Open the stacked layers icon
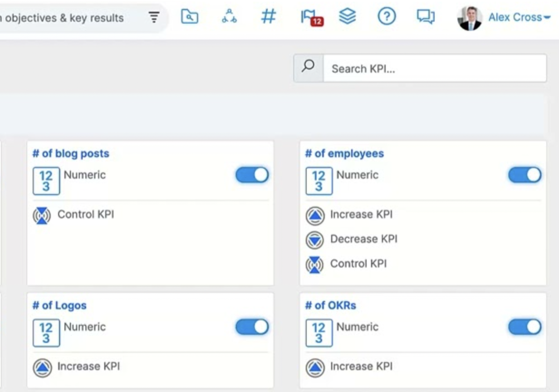The height and width of the screenshot is (392, 559). [x=348, y=17]
